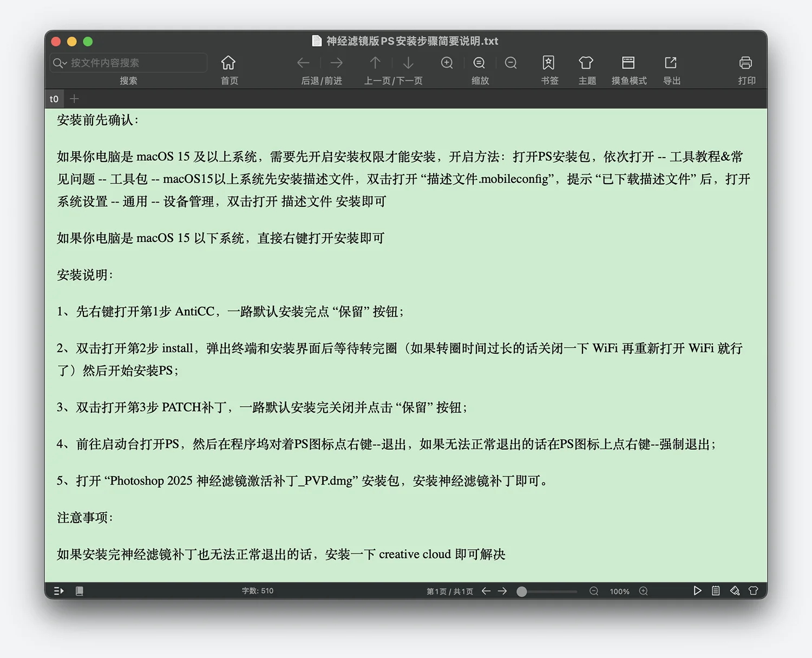
Task: Open the Theme (主题) shirt icon in toolbar
Action: (586, 63)
